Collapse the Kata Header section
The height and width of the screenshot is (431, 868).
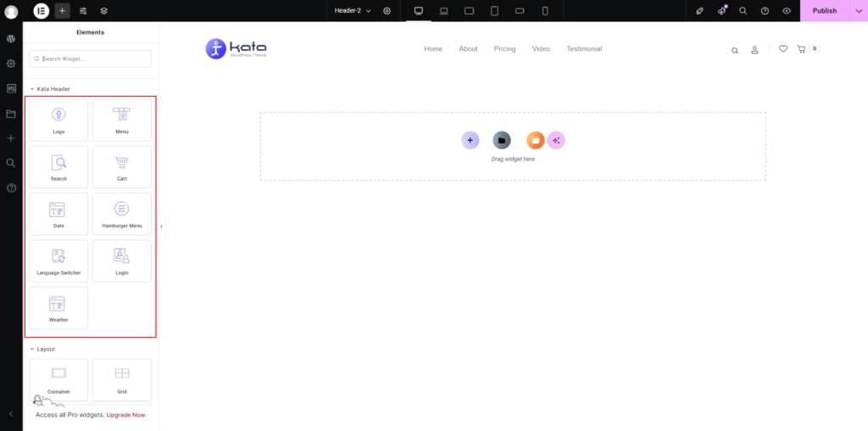pos(50,88)
